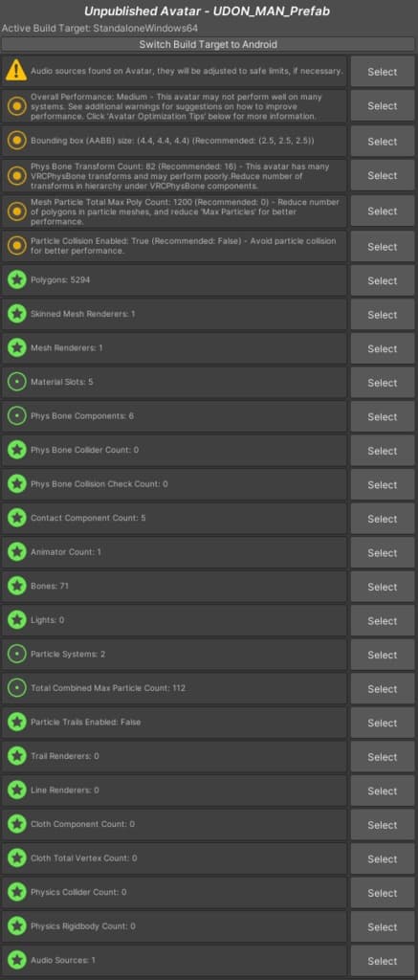
Task: Click the Overall Performance Medium rating icon
Action: tap(16, 106)
